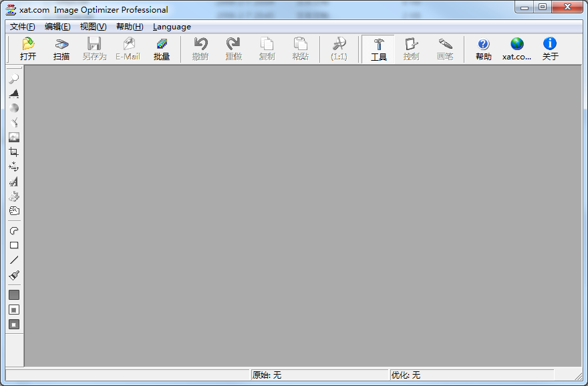Click the 复制 copy toolbar icon
The height and width of the screenshot is (386, 588).
[x=267, y=49]
